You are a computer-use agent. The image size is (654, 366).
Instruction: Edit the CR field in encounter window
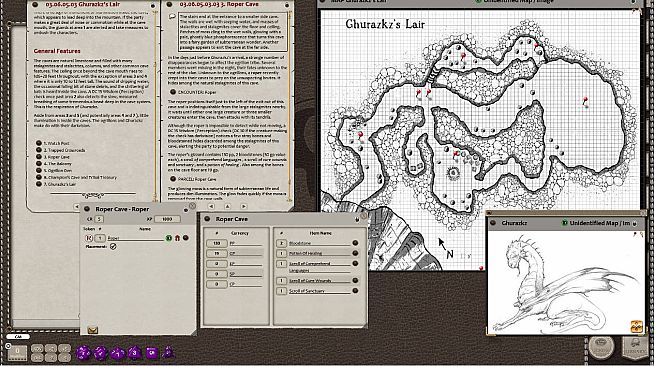tap(99, 219)
